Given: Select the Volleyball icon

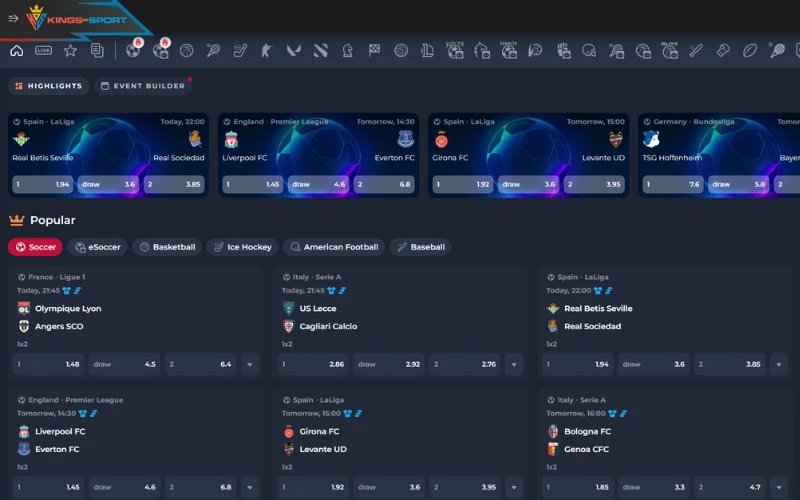Looking at the screenshot, I should click(401, 51).
